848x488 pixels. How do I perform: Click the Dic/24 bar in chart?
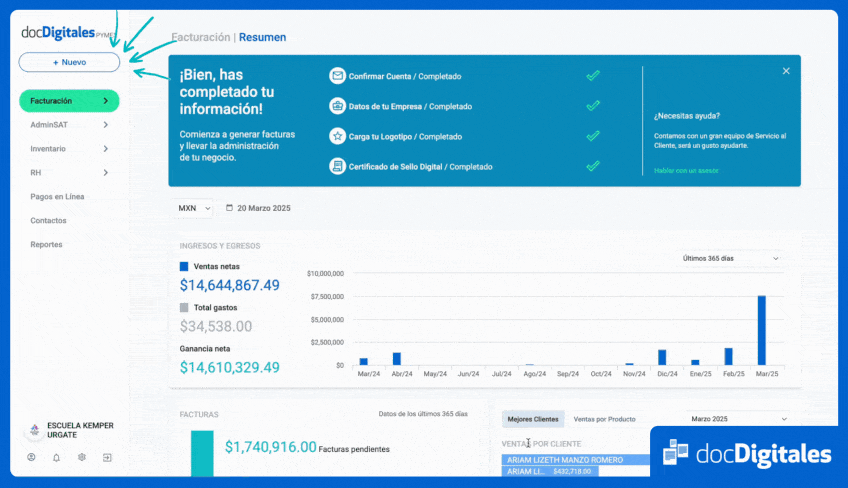[x=662, y=358]
